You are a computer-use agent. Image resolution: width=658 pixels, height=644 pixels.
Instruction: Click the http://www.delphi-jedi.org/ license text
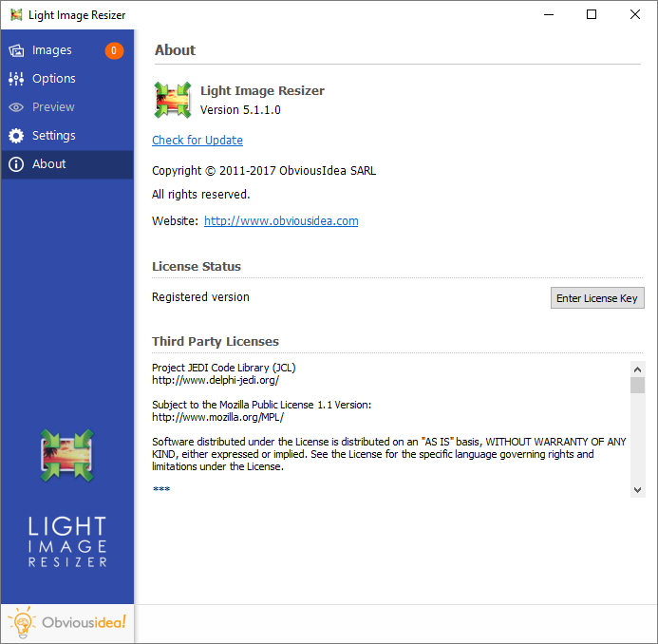[x=216, y=380]
